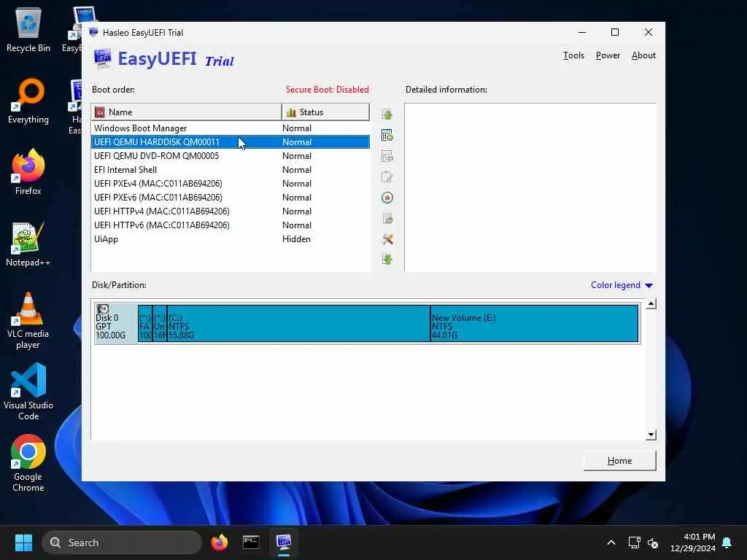
Task: Open Google Chrome desktop shortcut
Action: (x=28, y=463)
